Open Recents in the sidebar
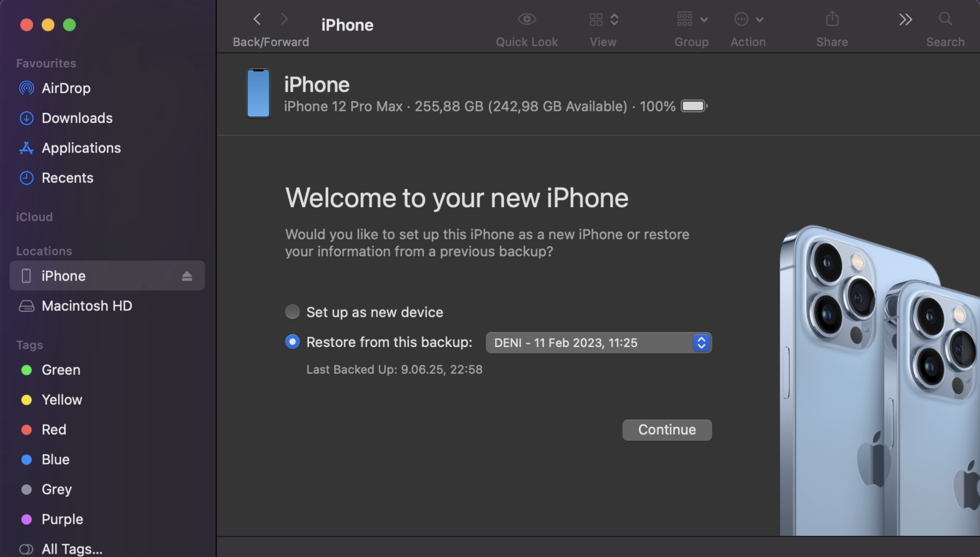The image size is (980, 557). coord(107,178)
